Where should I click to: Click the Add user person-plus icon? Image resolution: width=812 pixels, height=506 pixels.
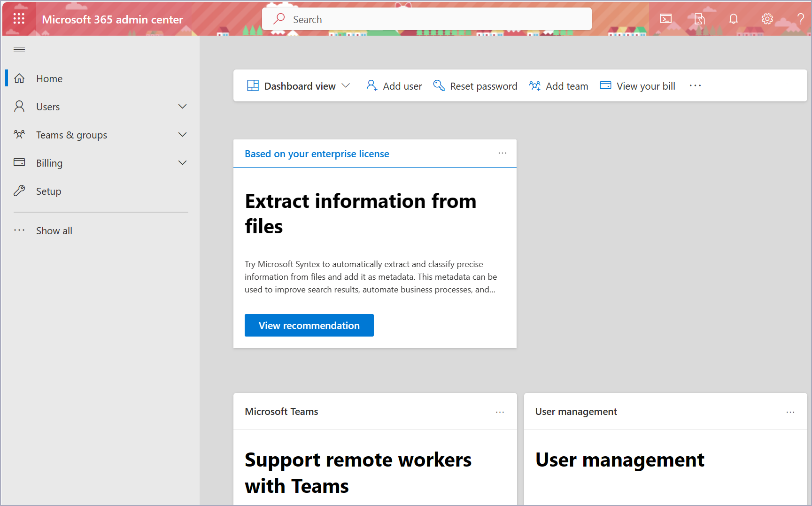tap(372, 85)
